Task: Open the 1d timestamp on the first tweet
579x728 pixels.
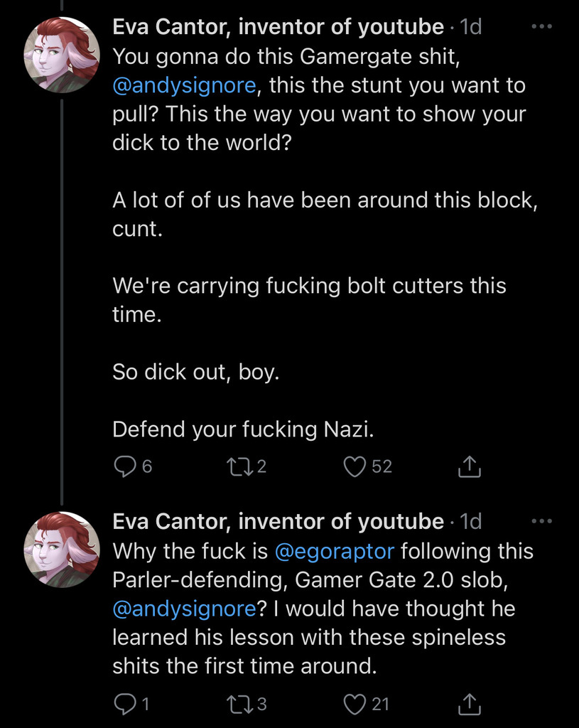Action: (x=471, y=27)
